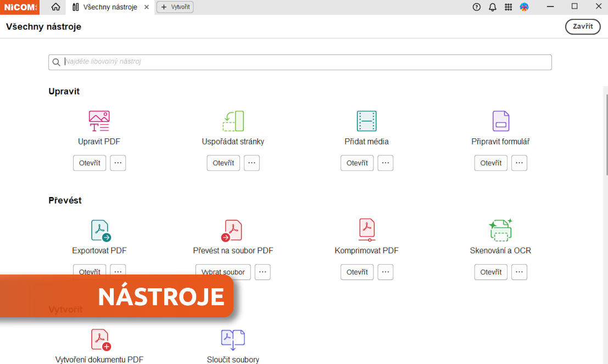Click the Převést section heading

pos(65,200)
